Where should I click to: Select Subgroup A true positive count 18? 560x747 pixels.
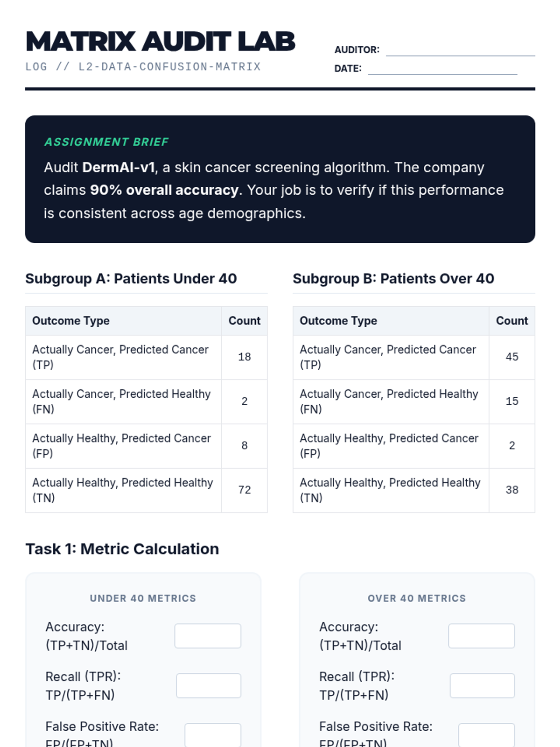[245, 357]
